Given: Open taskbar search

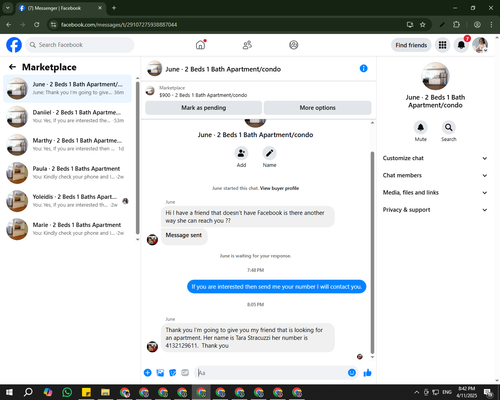Looking at the screenshot, I should coord(28,392).
